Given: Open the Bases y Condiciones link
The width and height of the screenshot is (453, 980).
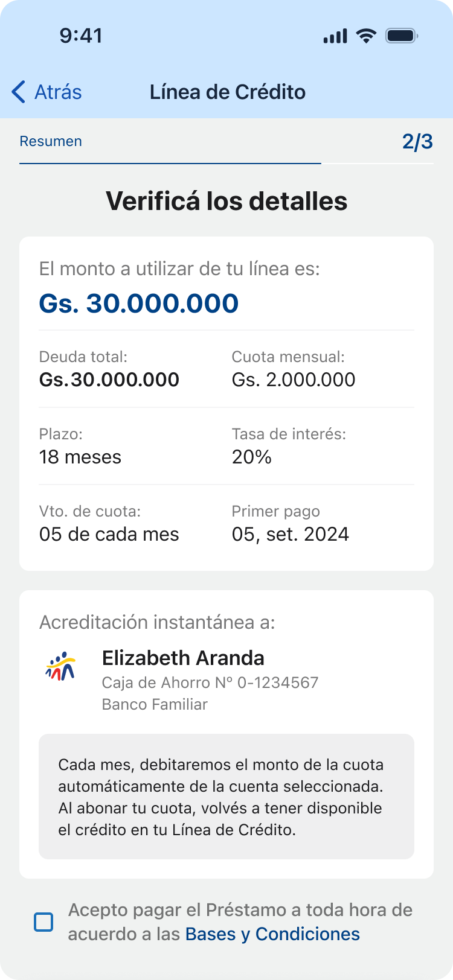Looking at the screenshot, I should point(272,934).
